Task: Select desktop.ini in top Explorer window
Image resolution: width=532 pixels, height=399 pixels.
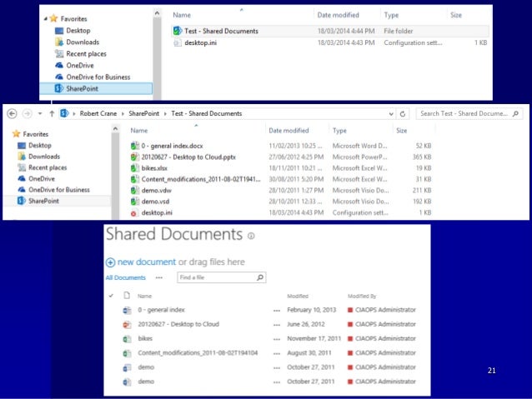Action: (200, 42)
